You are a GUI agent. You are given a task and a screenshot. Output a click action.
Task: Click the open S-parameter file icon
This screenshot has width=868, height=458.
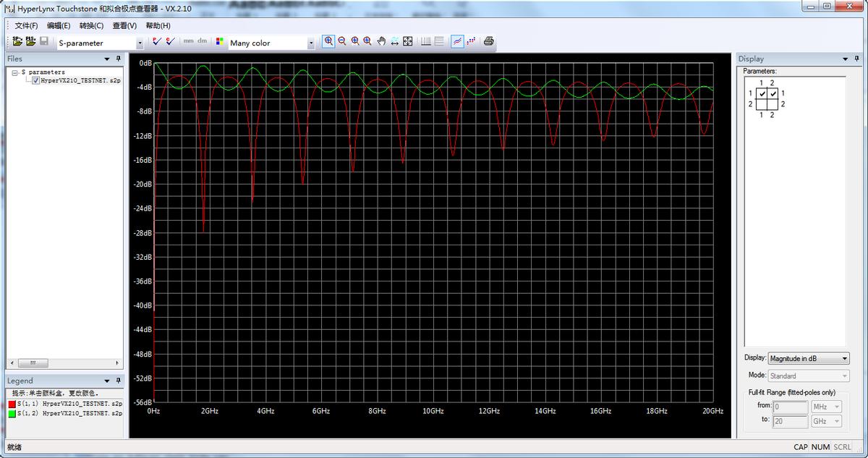[17, 41]
